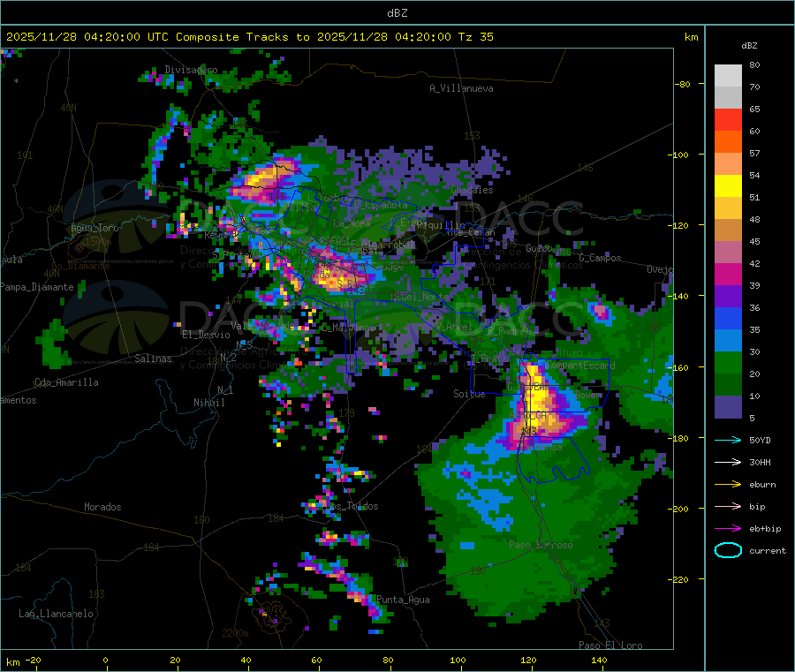Pick the green swatch between 30 and 20
This screenshot has width=795, height=672.
[x=728, y=363]
